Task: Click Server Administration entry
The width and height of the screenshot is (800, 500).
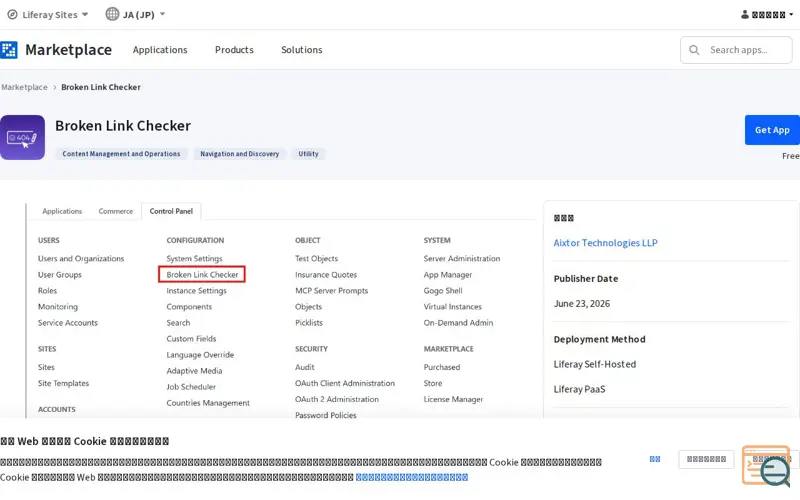Action: (x=462, y=259)
